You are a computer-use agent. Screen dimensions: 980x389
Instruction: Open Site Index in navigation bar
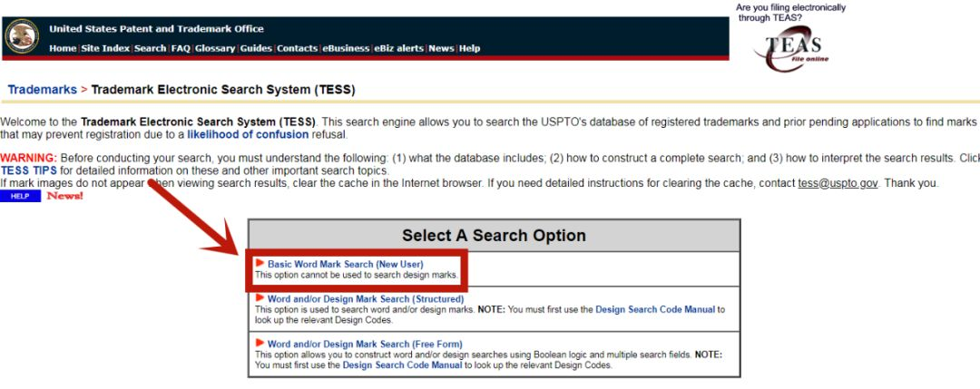[105, 49]
